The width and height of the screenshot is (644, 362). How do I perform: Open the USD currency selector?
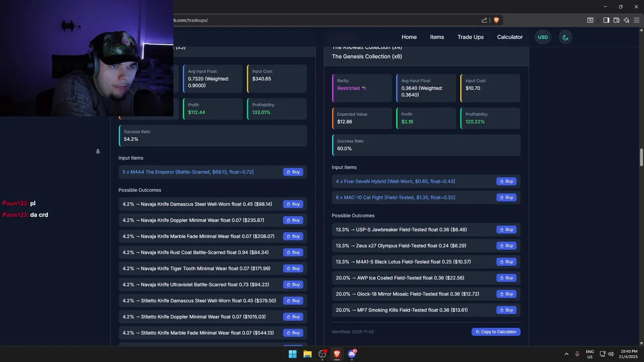543,37
